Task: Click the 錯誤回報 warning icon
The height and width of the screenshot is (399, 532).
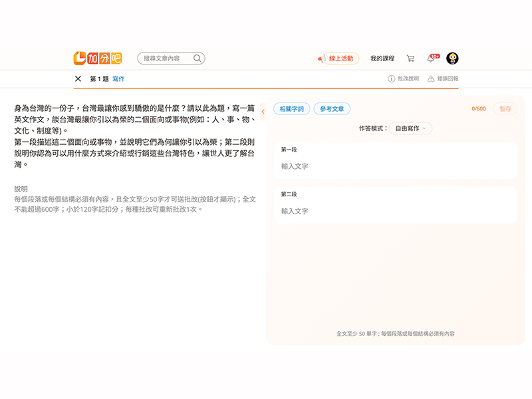Action: pyautogui.click(x=431, y=78)
